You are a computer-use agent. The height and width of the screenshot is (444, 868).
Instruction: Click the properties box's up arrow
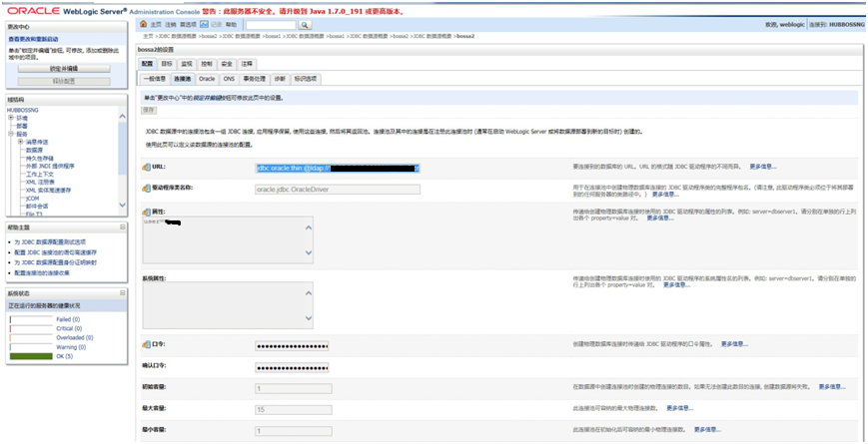pos(309,227)
